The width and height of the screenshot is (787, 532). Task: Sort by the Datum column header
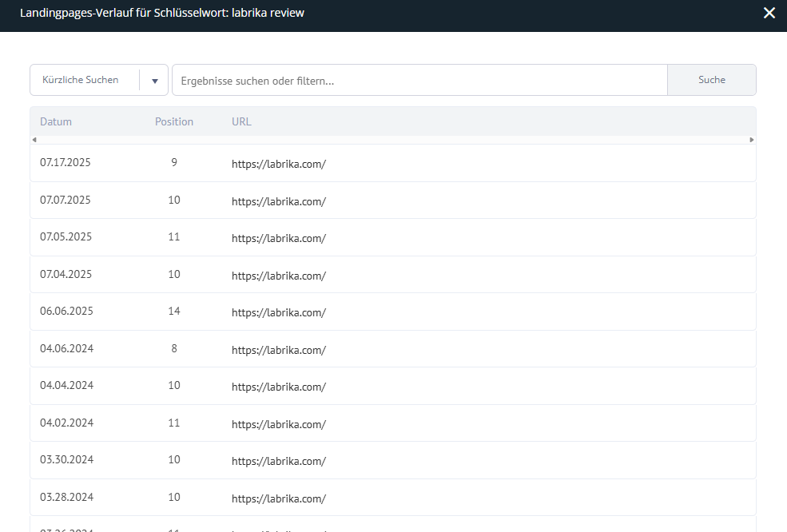click(56, 121)
